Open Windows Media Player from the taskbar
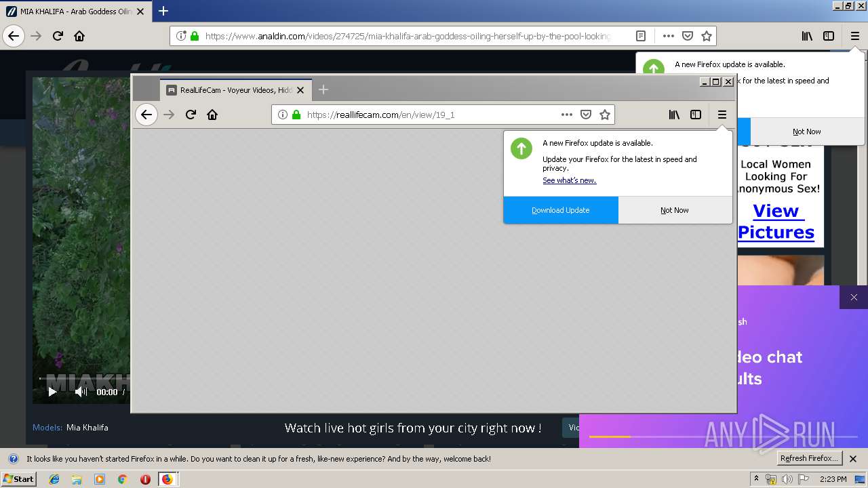 coord(100,479)
